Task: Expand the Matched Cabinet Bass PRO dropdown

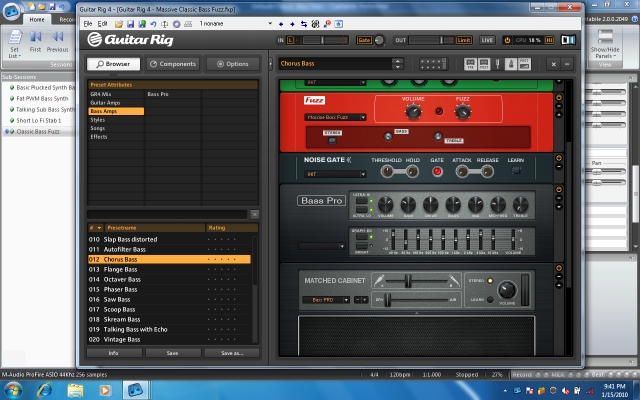Action: [326, 300]
